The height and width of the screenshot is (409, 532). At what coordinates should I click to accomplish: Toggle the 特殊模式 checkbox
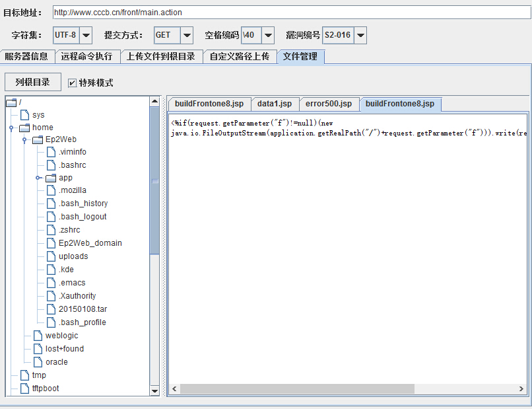click(72, 83)
